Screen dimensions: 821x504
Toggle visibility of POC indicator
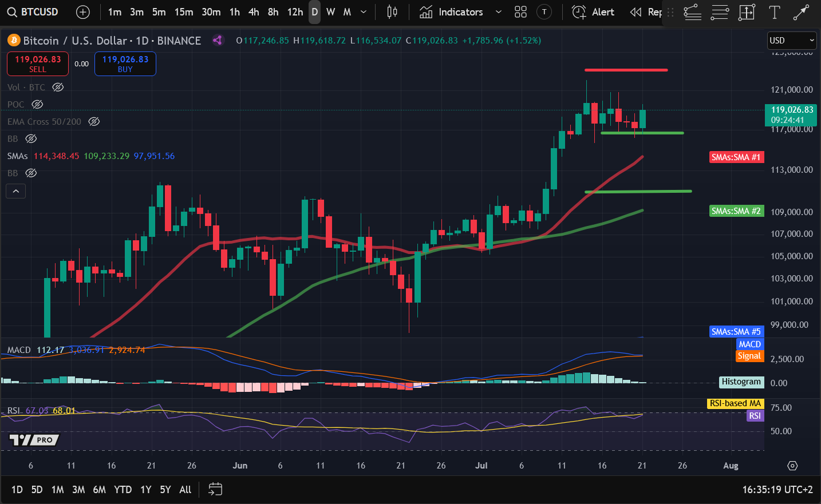pos(37,104)
